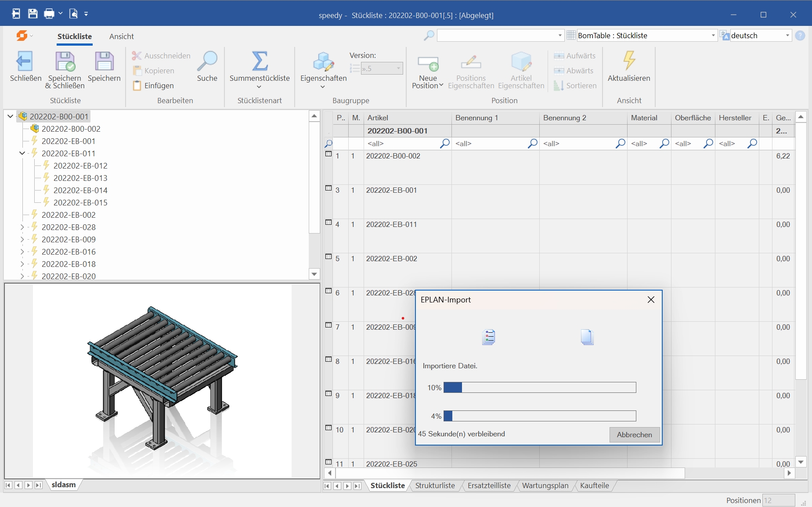This screenshot has width=812, height=507.
Task: Click the 10% import progress bar
Action: pos(539,387)
